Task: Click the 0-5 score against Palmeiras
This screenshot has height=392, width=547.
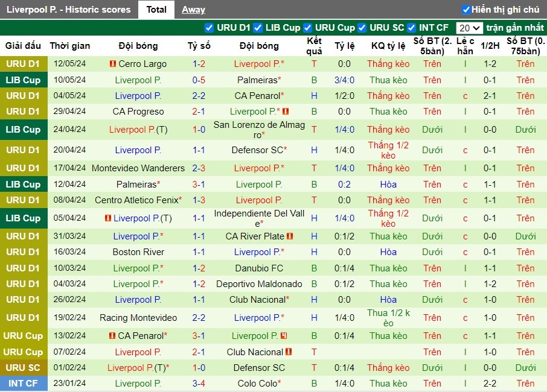Action: [199, 80]
